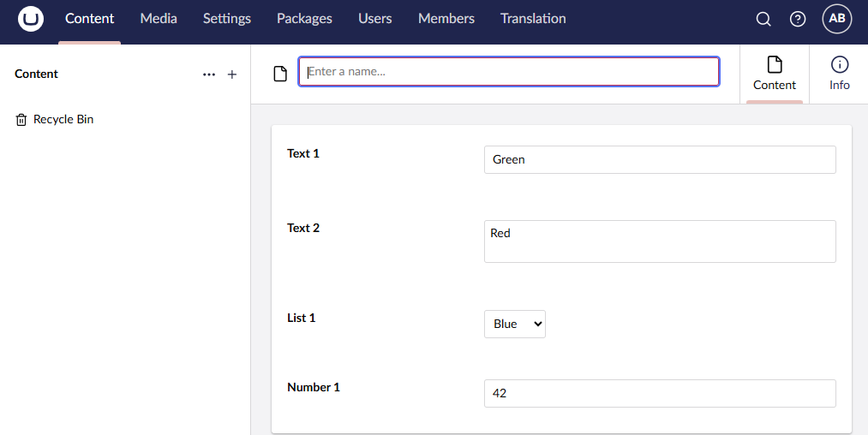
Task: Focus the Text 1 field containing Green
Action: pyautogui.click(x=660, y=159)
